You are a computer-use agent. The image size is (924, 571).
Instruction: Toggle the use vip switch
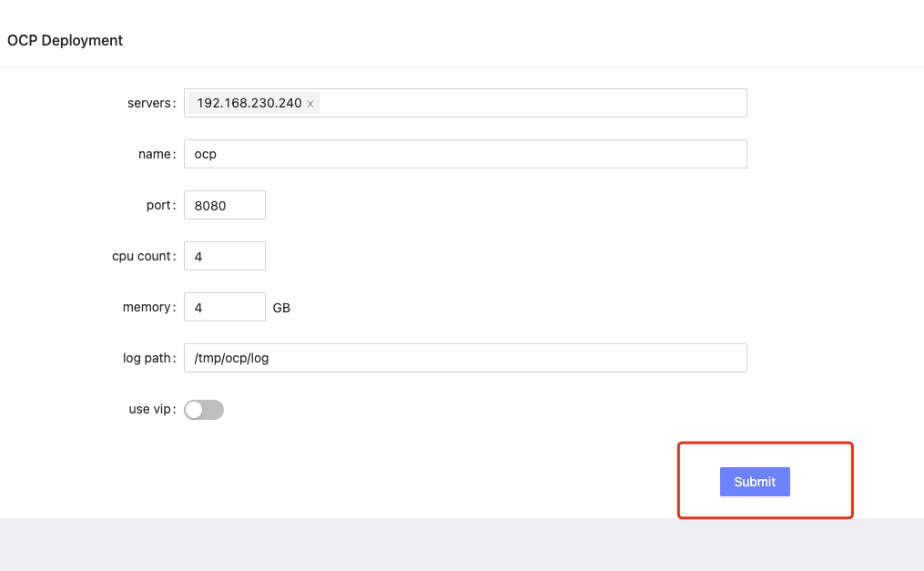click(204, 410)
